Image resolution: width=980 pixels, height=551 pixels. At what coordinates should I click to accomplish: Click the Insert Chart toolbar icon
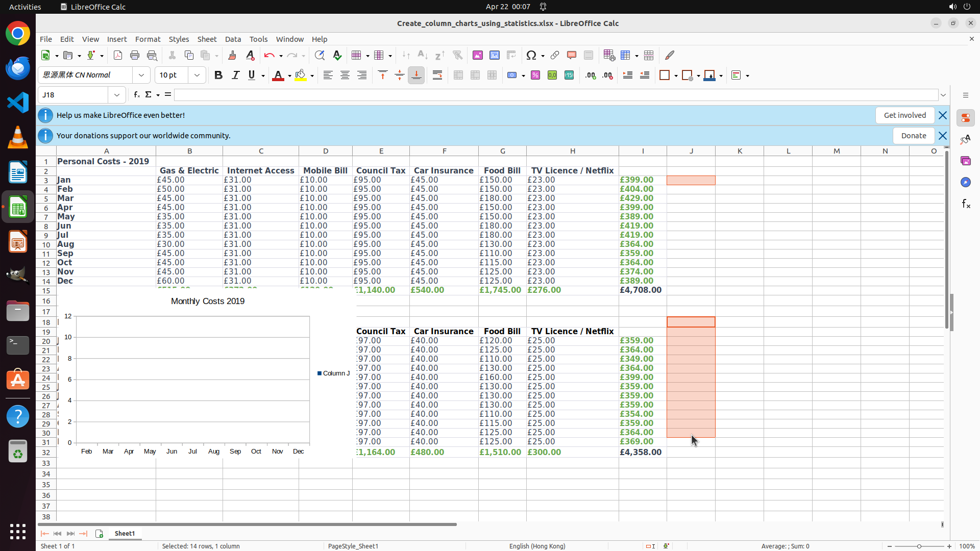pyautogui.click(x=495, y=56)
